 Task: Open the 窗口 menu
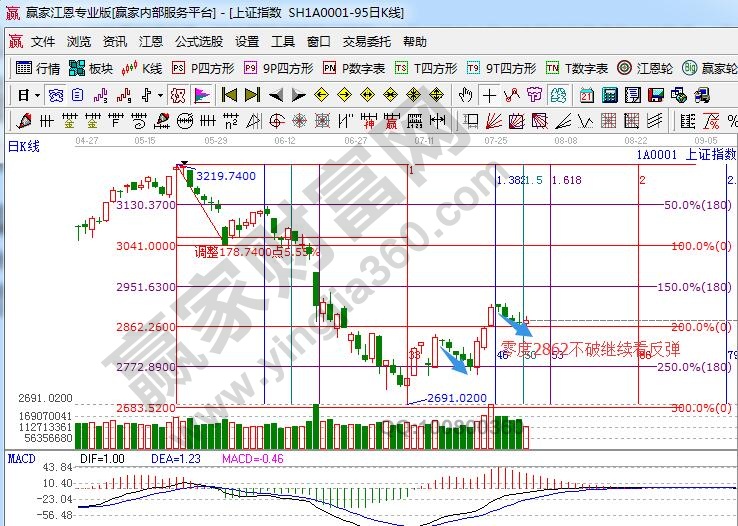319,42
